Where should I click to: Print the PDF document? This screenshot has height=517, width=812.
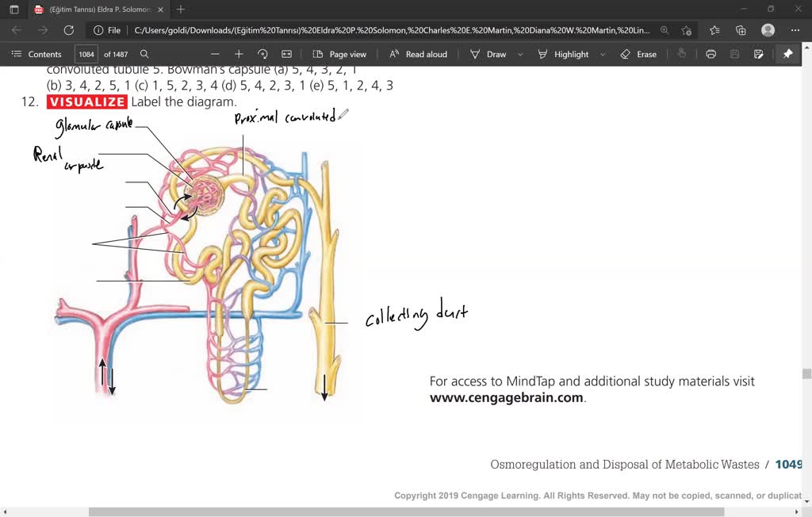710,54
